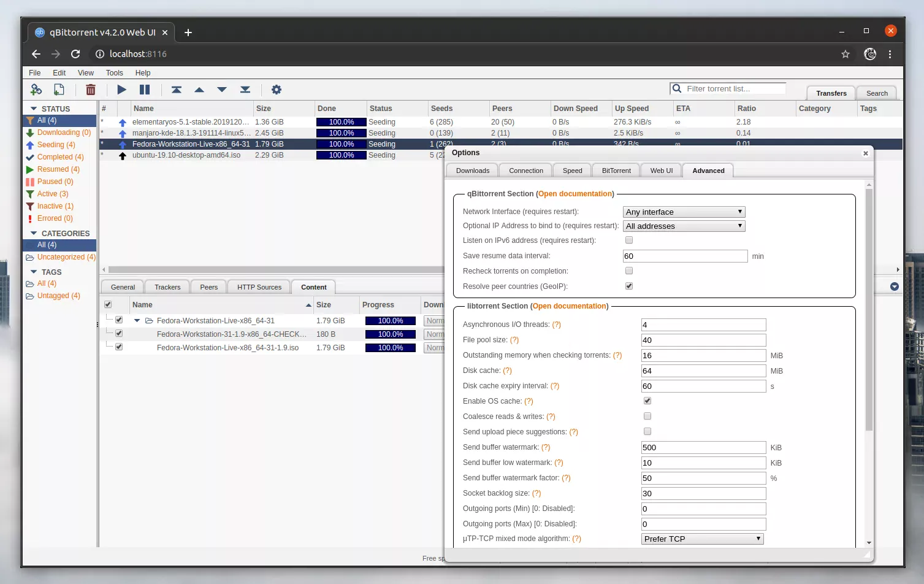Collapse the Fedora-Workstation-Live-x86_64-31 file tree
Viewport: 924px width, 584px height.
coord(136,320)
